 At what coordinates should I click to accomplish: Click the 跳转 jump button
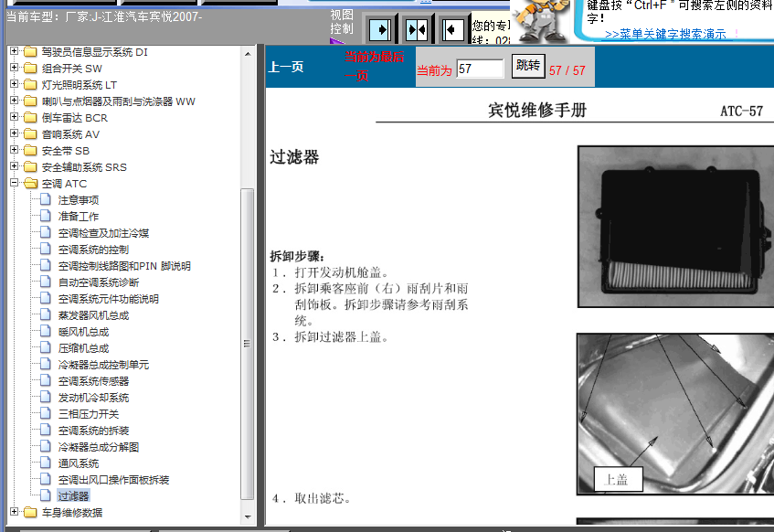point(527,66)
